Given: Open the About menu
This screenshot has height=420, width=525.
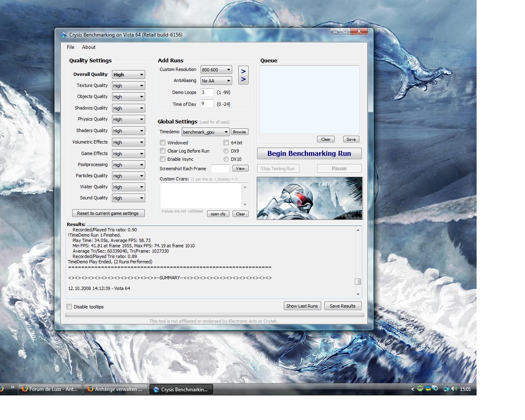Looking at the screenshot, I should (89, 47).
